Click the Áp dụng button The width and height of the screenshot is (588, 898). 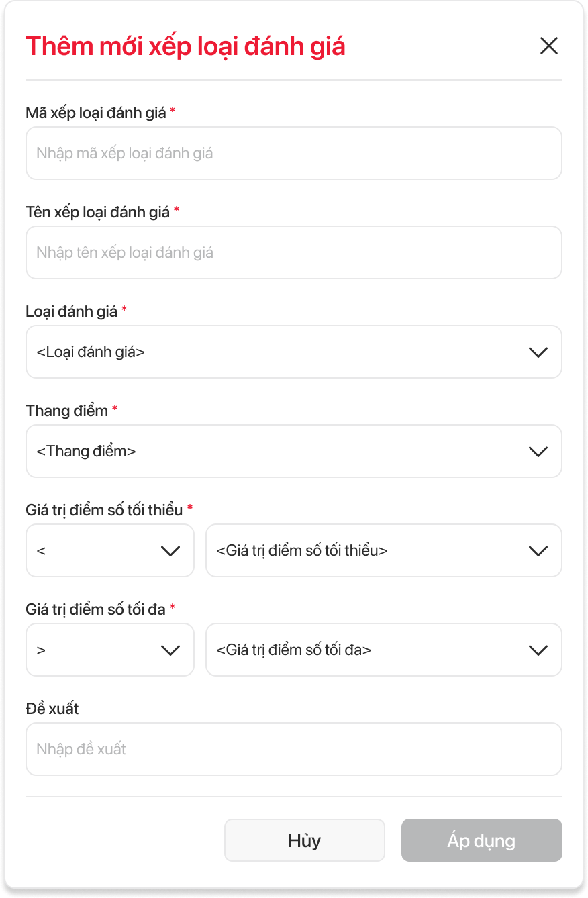[x=481, y=840]
